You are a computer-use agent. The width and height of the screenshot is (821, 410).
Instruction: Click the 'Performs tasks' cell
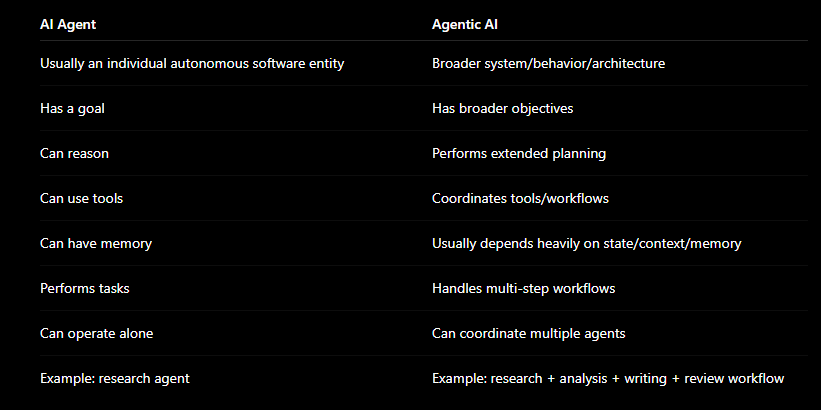coord(85,289)
